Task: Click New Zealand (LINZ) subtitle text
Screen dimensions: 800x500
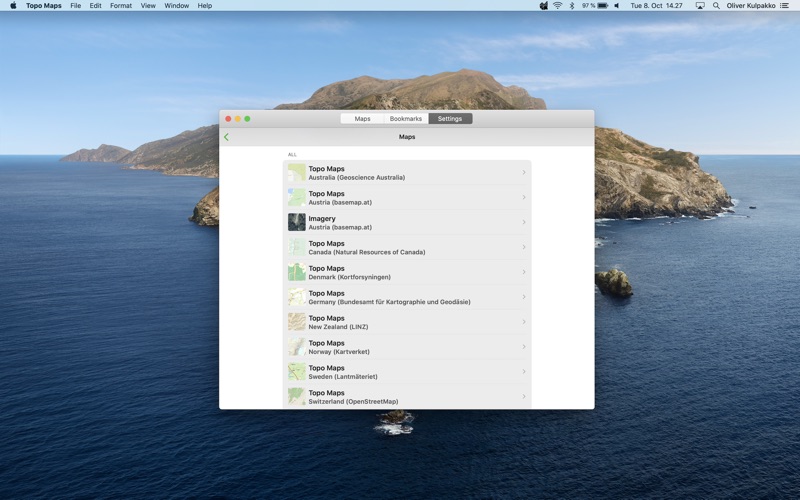Action: [x=338, y=327]
